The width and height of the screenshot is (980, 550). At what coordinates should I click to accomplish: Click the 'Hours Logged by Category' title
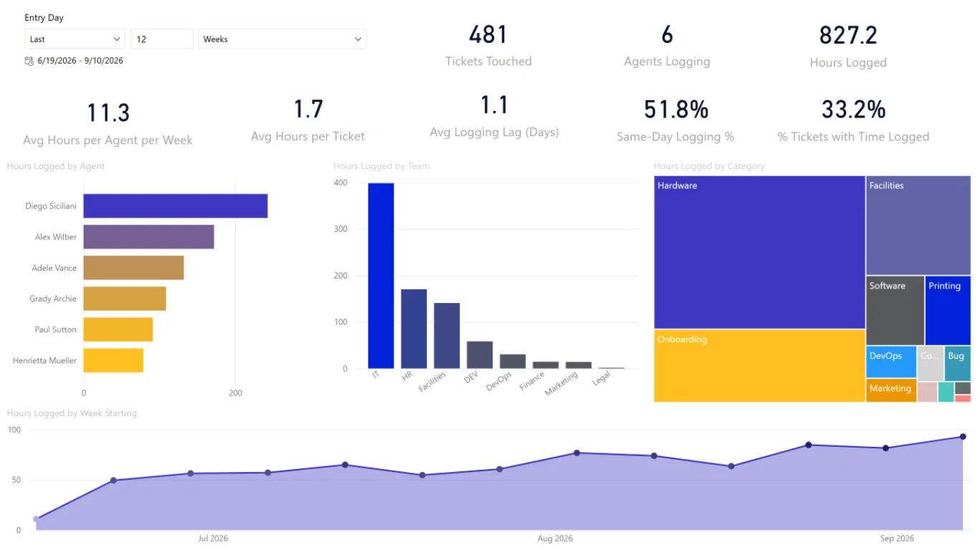709,166
